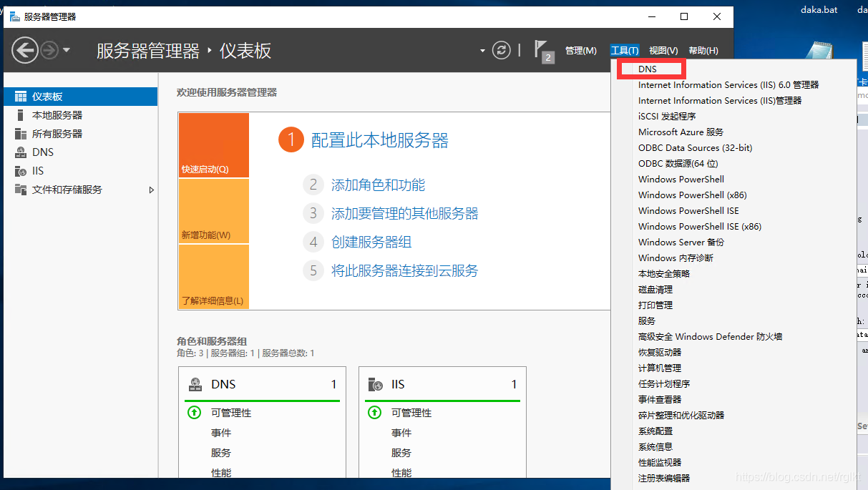Click the 本地服务器 sidebar icon

(x=20, y=115)
